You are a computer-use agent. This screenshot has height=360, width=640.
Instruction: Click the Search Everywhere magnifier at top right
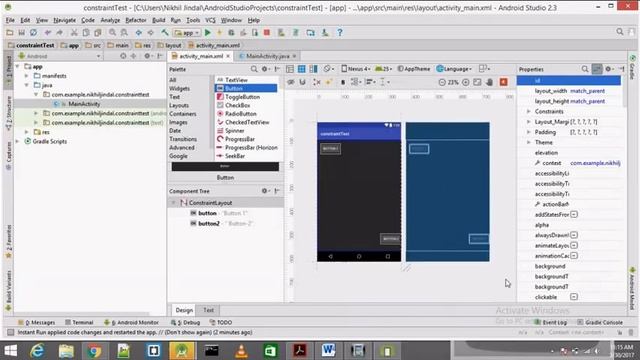pos(620,32)
